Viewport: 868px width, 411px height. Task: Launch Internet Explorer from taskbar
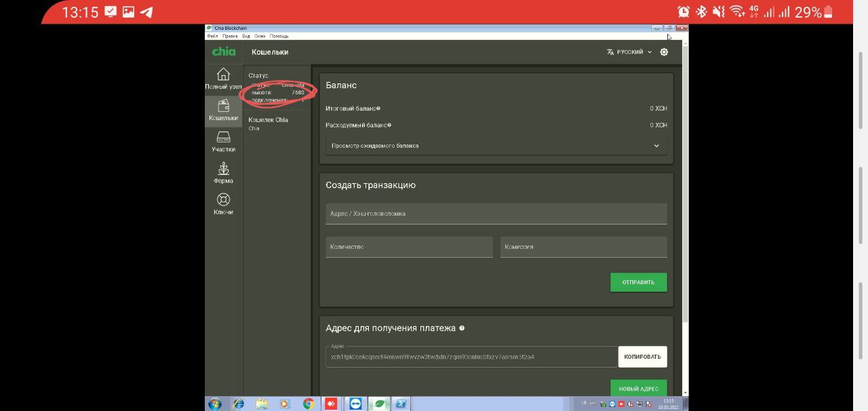coord(239,404)
